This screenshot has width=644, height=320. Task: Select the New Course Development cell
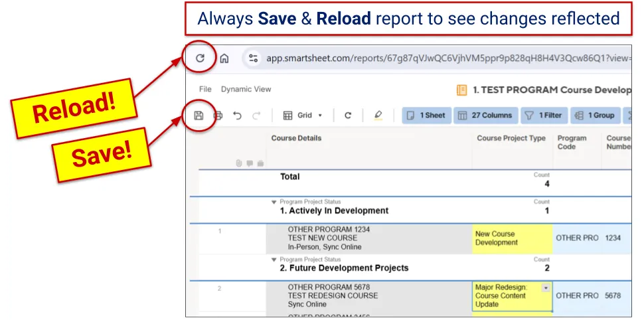(512, 238)
